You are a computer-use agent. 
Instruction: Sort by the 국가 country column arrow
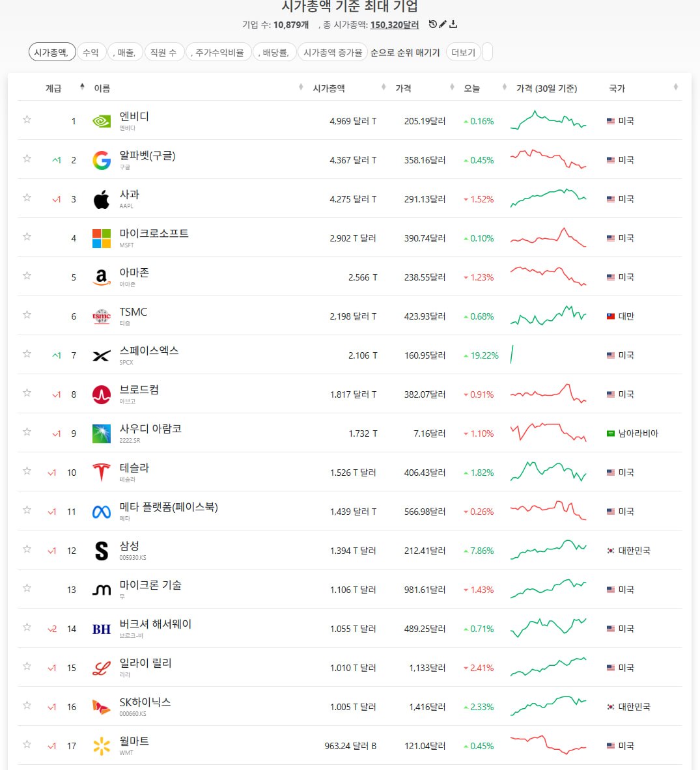click(x=675, y=87)
